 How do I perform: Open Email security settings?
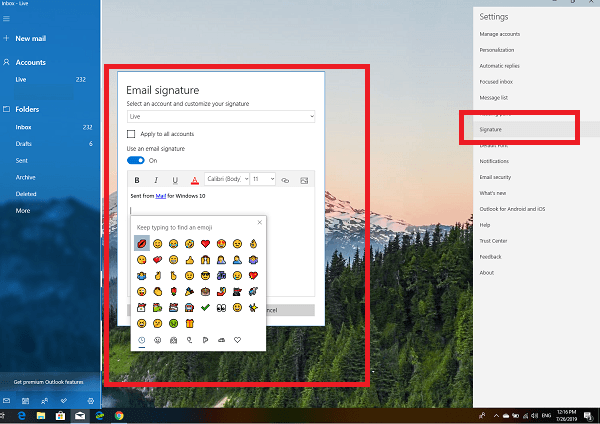pyautogui.click(x=495, y=177)
